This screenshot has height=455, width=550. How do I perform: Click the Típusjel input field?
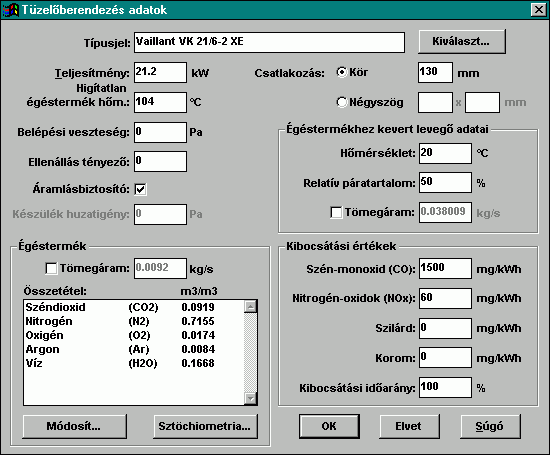pyautogui.click(x=269, y=42)
